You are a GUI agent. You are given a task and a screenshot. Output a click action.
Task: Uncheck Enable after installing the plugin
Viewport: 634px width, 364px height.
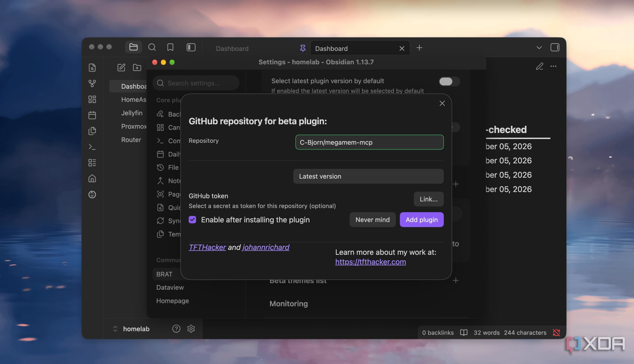(x=192, y=220)
